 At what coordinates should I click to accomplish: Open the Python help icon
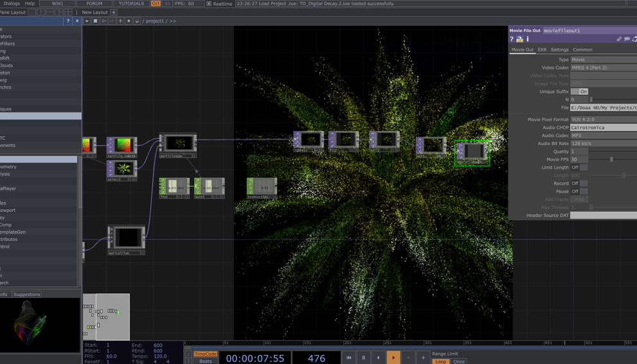tap(519, 39)
